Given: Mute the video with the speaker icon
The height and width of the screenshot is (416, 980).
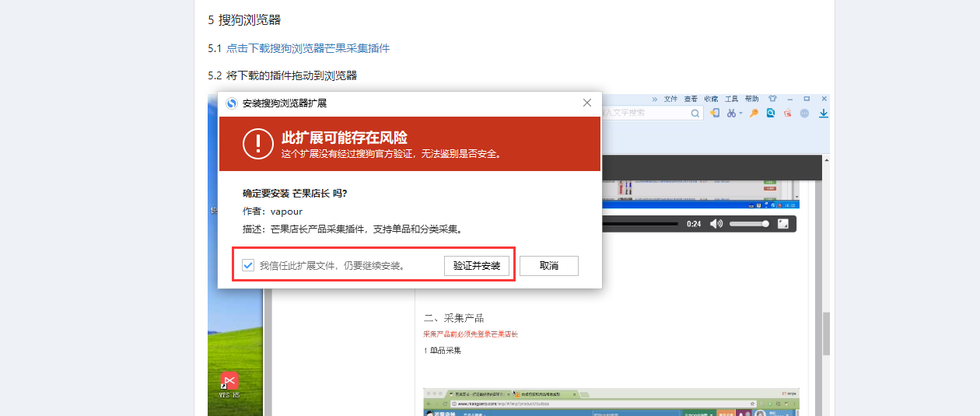Looking at the screenshot, I should 716,224.
